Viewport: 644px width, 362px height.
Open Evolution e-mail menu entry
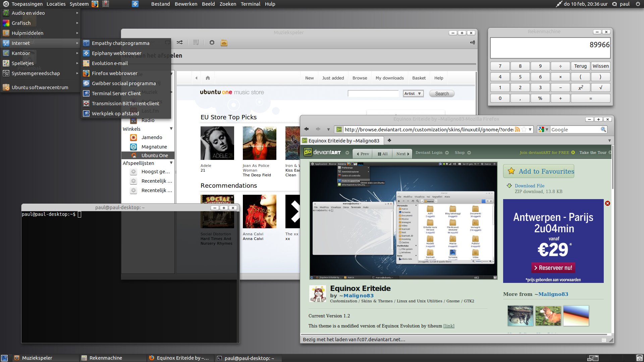click(x=126, y=63)
